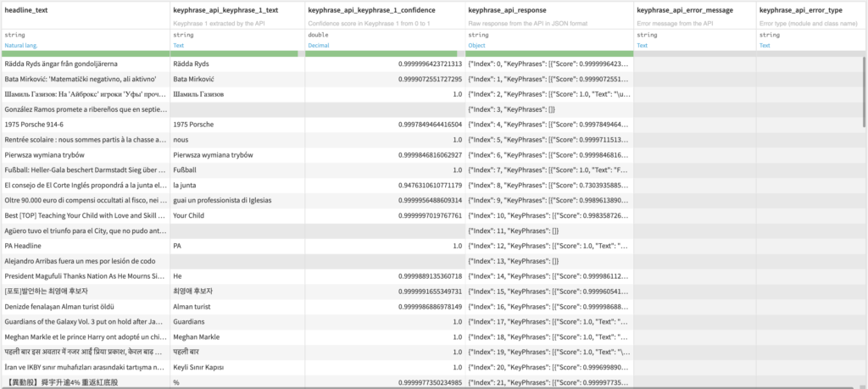The height and width of the screenshot is (389, 868).
Task: Select headline 'González Ramos promete a ribereños'
Action: [86, 109]
